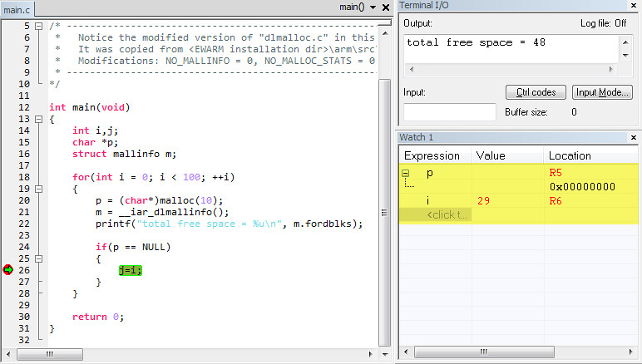Click editor horizontal scrollbar thumb

[x=50, y=354]
